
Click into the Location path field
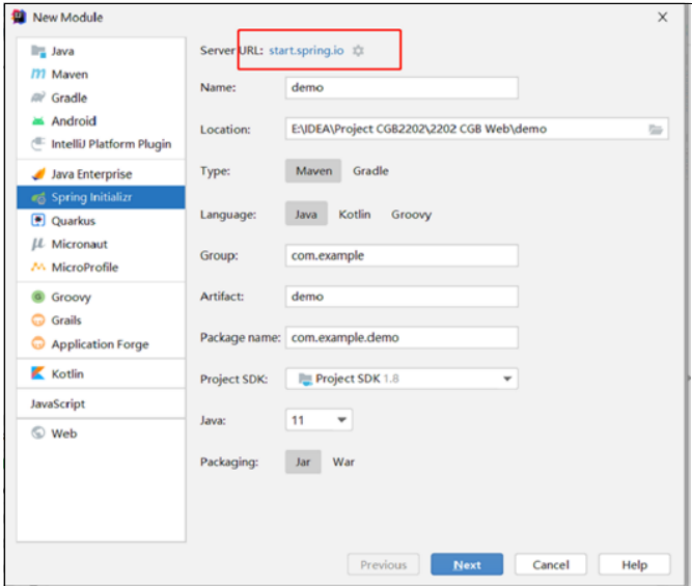click(x=477, y=129)
